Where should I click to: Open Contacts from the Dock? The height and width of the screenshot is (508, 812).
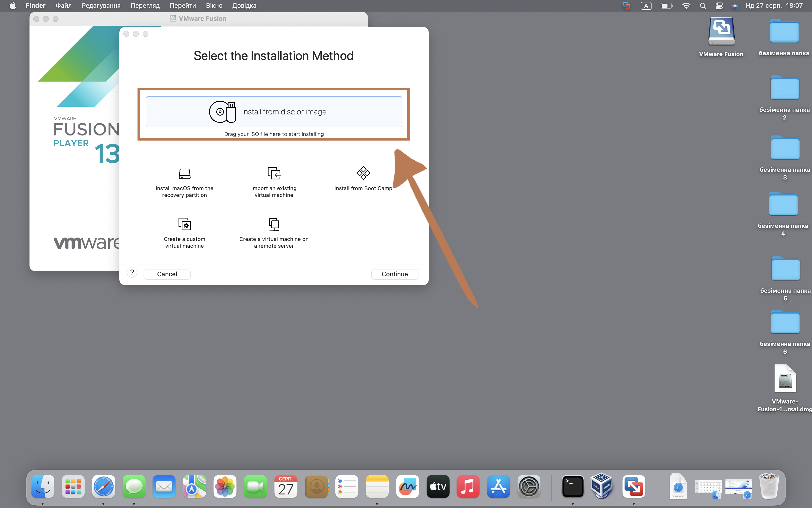pyautogui.click(x=316, y=486)
